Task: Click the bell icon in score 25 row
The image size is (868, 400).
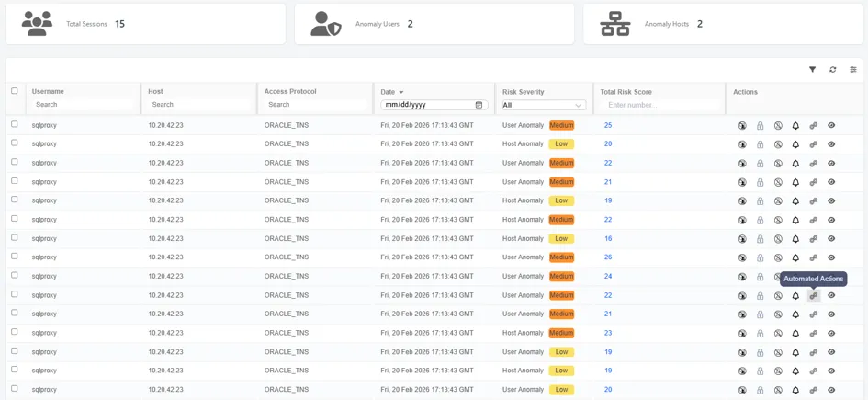Action: tap(795, 126)
